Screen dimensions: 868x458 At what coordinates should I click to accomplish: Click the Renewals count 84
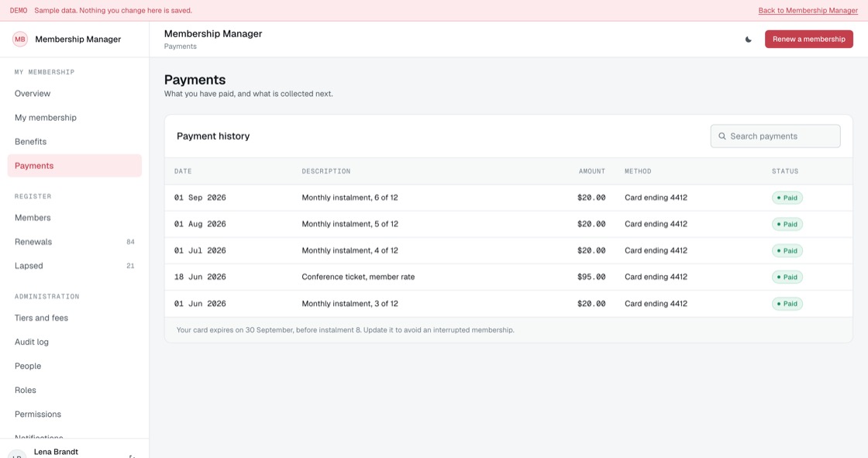(x=131, y=242)
